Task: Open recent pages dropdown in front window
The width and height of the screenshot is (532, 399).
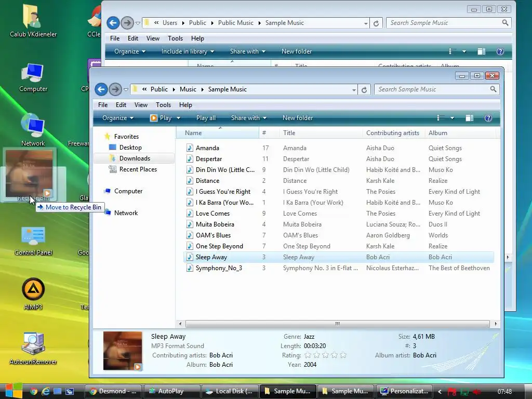Action: [126, 90]
